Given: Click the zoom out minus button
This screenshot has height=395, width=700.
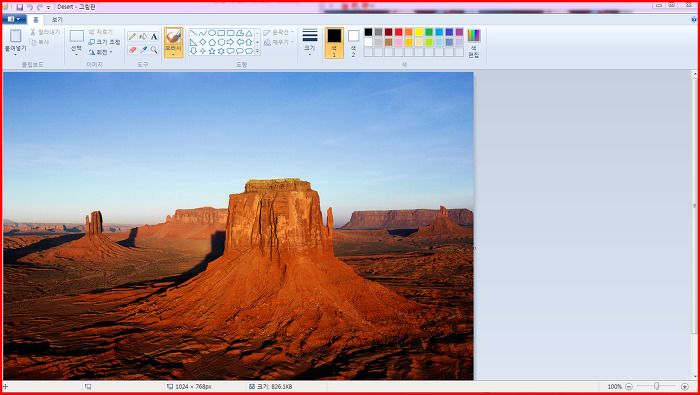Looking at the screenshot, I should click(x=629, y=387).
